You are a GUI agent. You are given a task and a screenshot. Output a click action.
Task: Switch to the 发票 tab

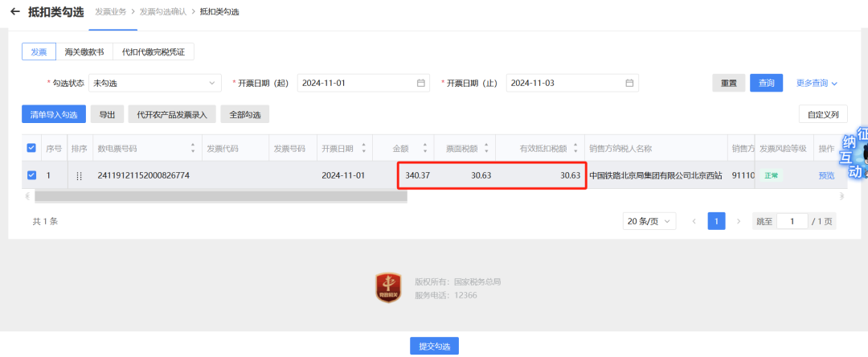pos(39,51)
